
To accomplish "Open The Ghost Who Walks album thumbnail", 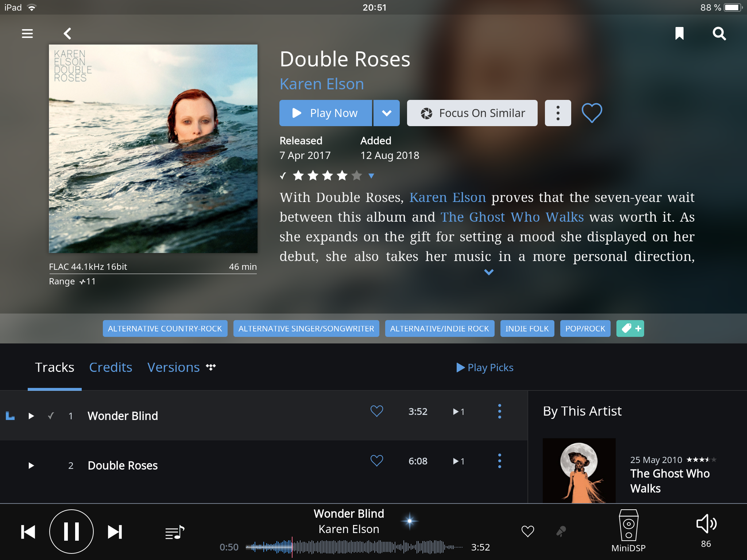I will click(x=579, y=470).
